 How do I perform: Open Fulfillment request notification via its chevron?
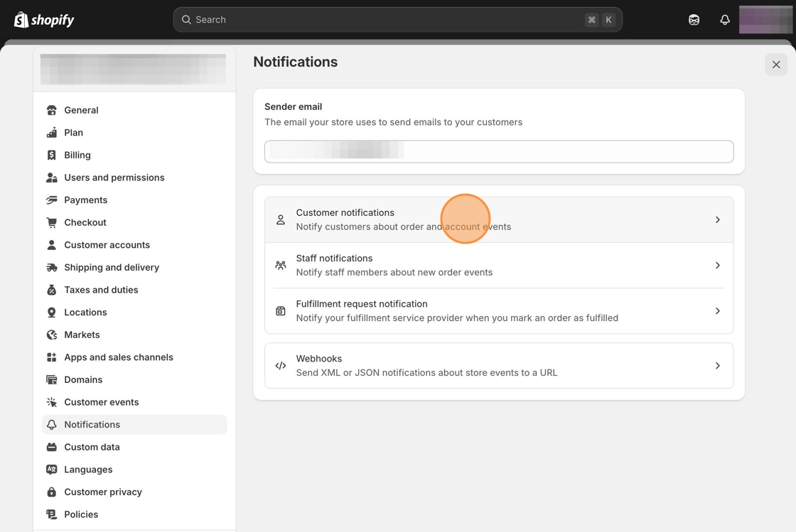click(x=717, y=311)
